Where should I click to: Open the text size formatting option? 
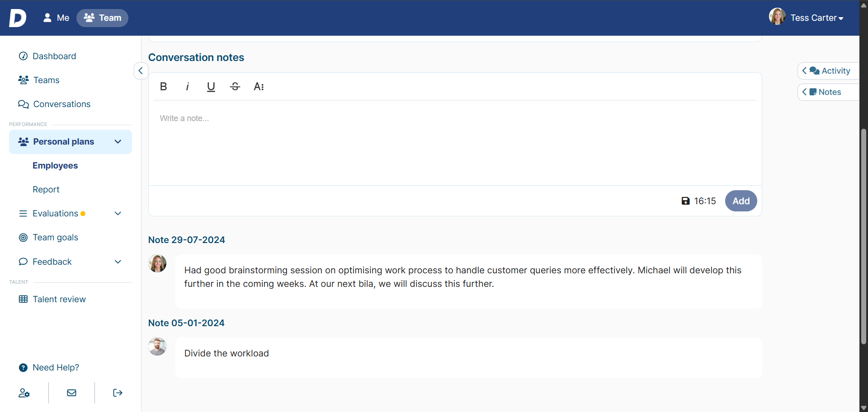pos(259,86)
